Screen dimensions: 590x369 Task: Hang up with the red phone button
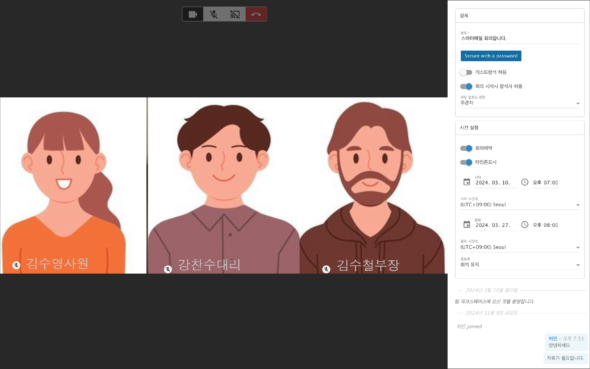(x=256, y=14)
